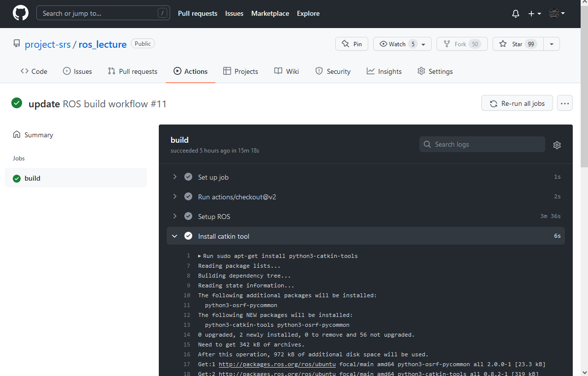The width and height of the screenshot is (588, 376).
Task: Open Pull requests in top navigation
Action: (x=198, y=13)
